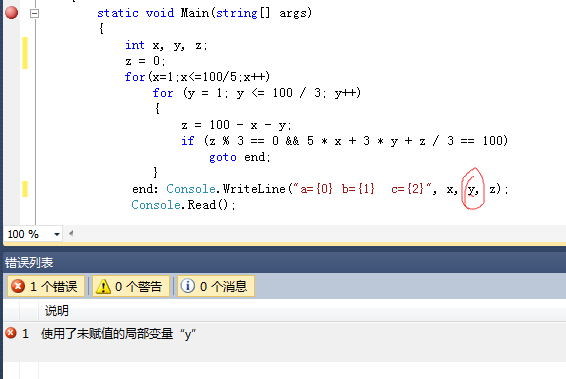This screenshot has width=566, height=379.
Task: Click the 说明 column header
Action: 57,310
